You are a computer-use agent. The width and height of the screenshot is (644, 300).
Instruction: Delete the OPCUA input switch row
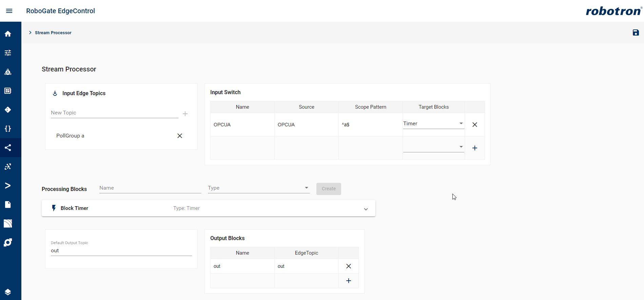(474, 125)
